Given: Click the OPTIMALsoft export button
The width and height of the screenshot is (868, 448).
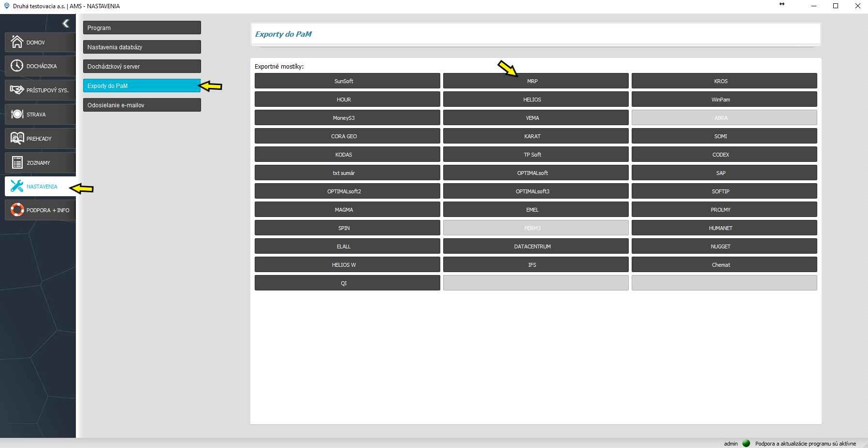Looking at the screenshot, I should pyautogui.click(x=535, y=173).
